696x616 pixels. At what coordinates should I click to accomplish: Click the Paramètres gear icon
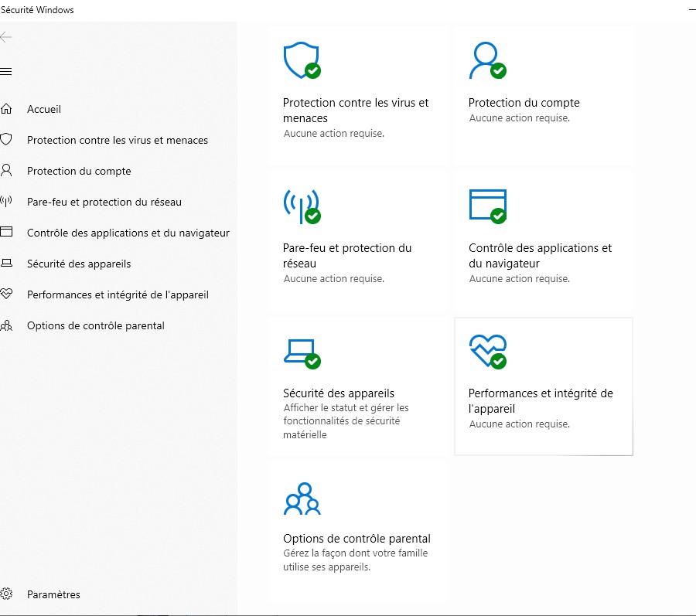click(x=6, y=594)
